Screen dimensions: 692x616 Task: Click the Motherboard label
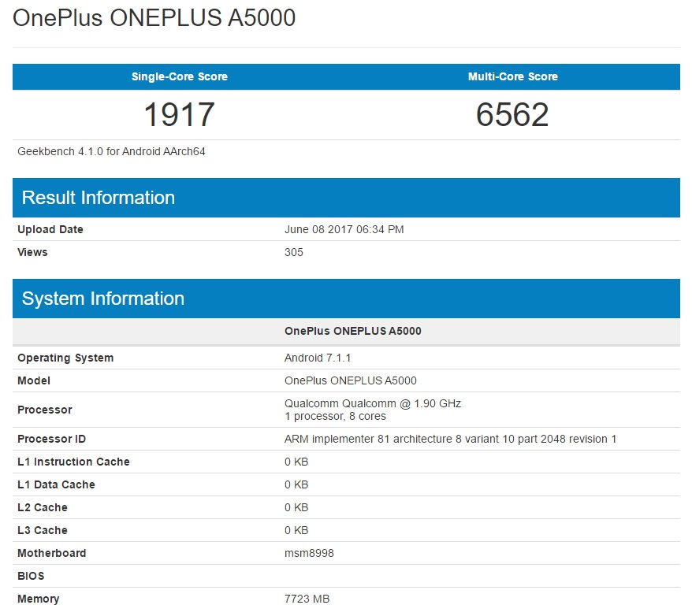[52, 554]
